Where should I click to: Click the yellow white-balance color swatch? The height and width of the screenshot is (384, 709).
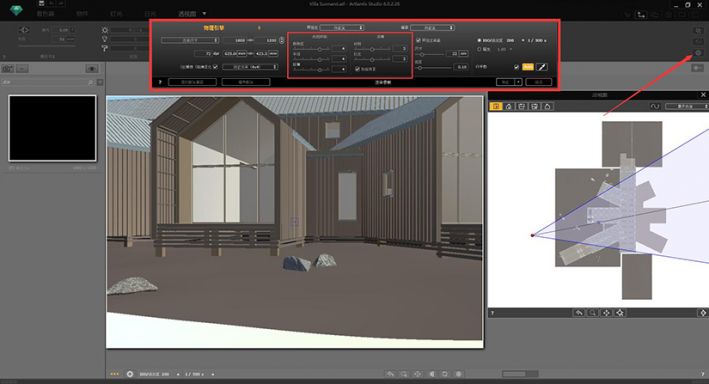[x=528, y=67]
